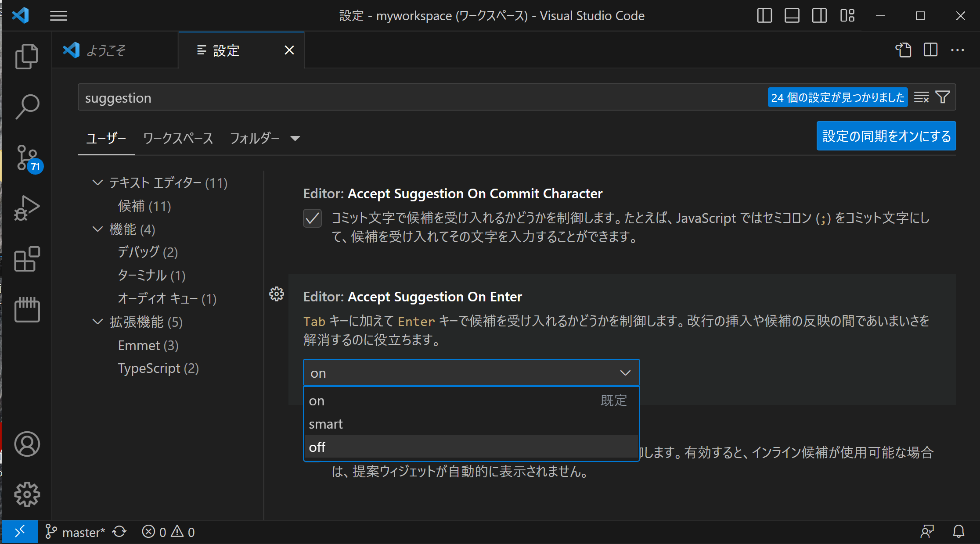The image size is (980, 544).
Task: Choose 'off' option in dropdown list
Action: pyautogui.click(x=471, y=447)
